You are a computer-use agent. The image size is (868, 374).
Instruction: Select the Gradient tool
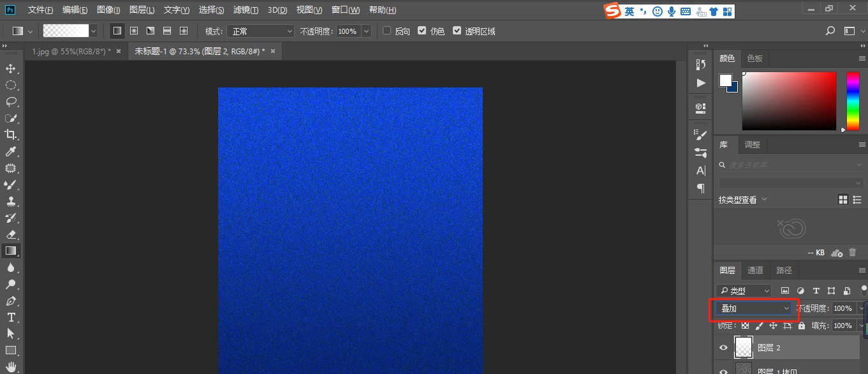[11, 250]
